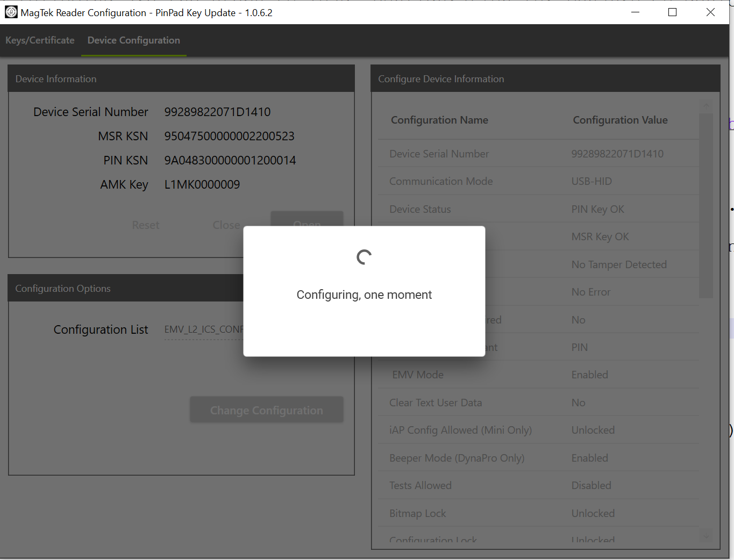Image resolution: width=734 pixels, height=560 pixels.
Task: Close the MagTek Reader Configuration window
Action: pyautogui.click(x=710, y=12)
